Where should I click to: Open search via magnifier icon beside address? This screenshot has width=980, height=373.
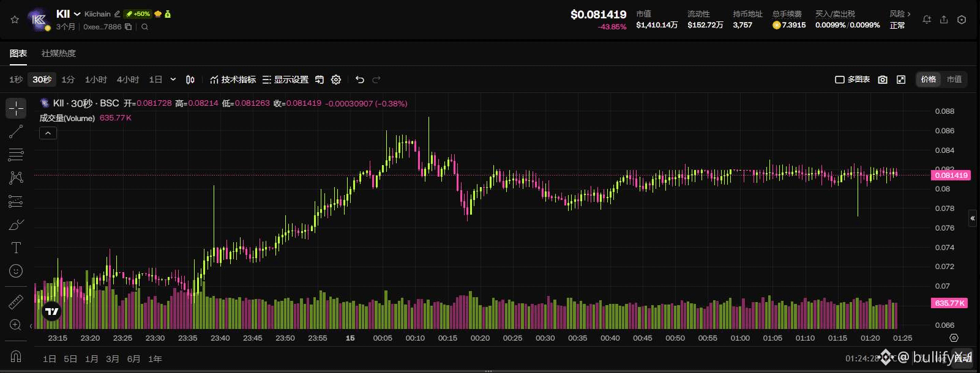[144, 27]
